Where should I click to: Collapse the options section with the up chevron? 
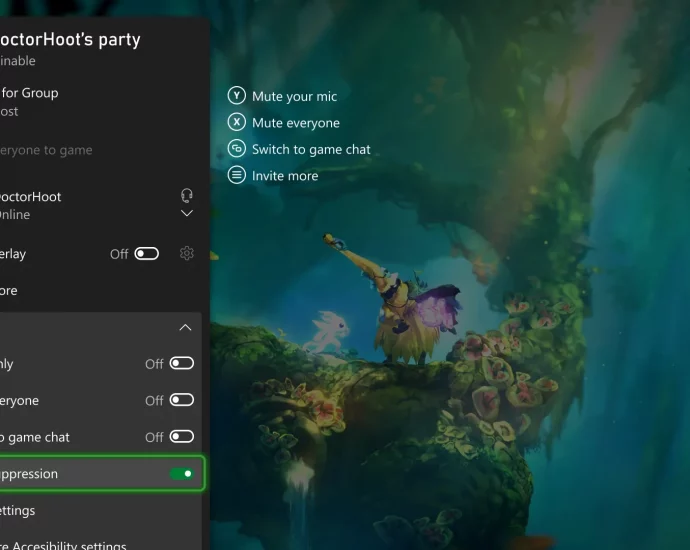[185, 328]
